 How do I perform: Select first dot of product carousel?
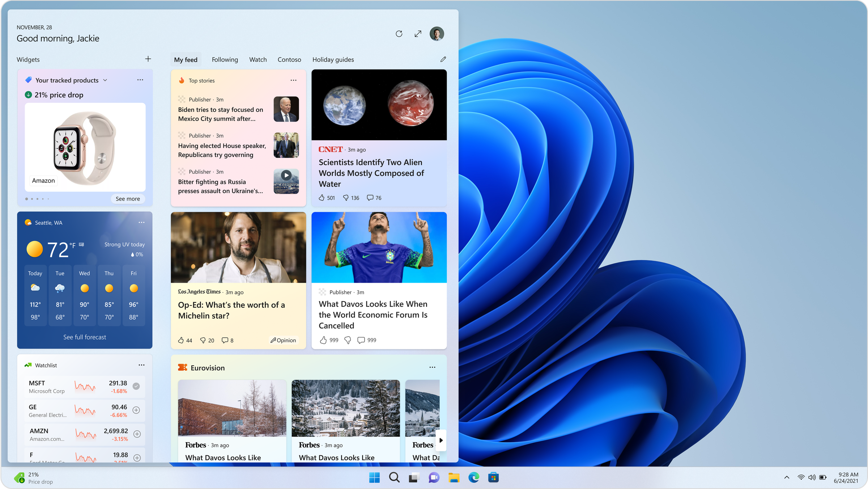click(x=26, y=199)
